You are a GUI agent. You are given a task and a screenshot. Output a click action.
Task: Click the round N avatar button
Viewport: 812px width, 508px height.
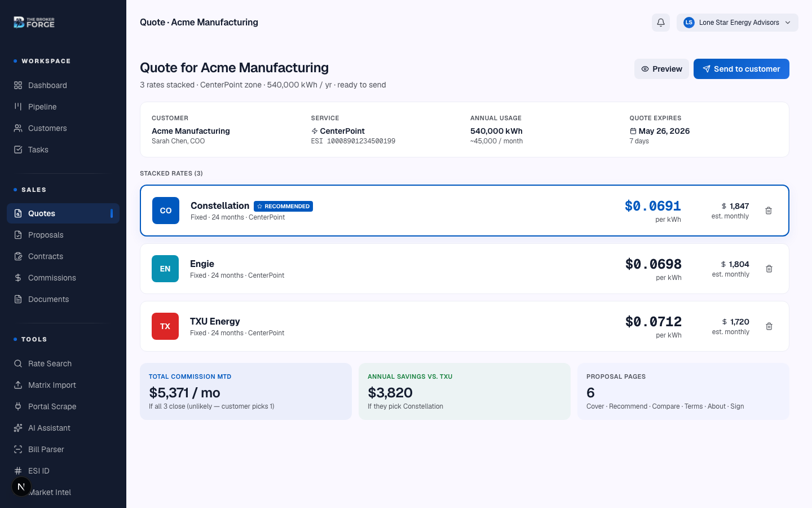coord(21,487)
